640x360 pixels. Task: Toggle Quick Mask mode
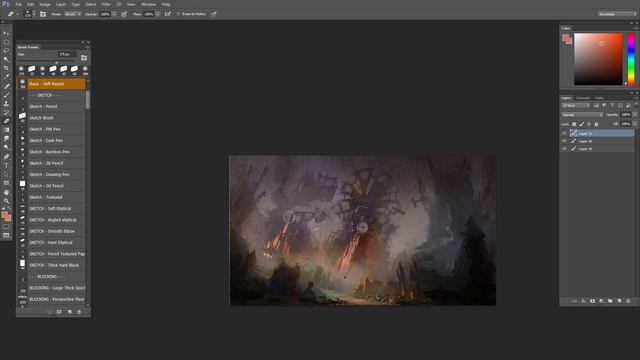pyautogui.click(x=6, y=227)
